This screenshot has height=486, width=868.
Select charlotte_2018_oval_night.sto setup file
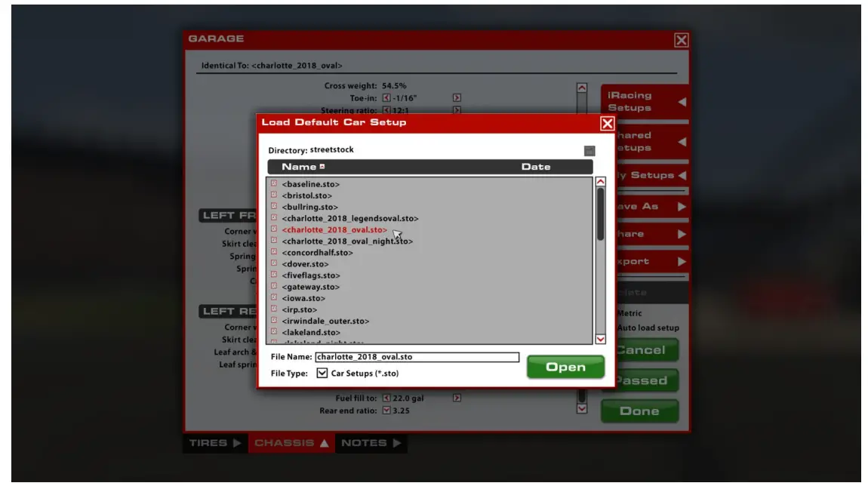(347, 241)
